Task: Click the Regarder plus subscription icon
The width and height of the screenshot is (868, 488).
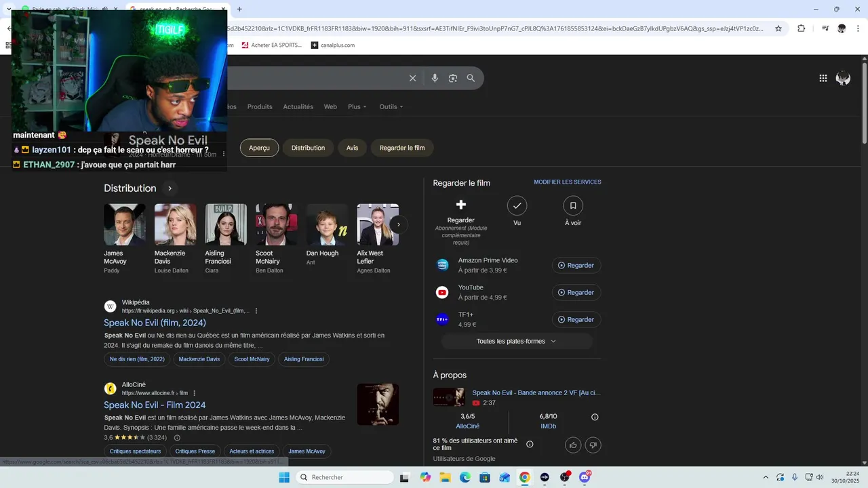Action: click(x=461, y=205)
